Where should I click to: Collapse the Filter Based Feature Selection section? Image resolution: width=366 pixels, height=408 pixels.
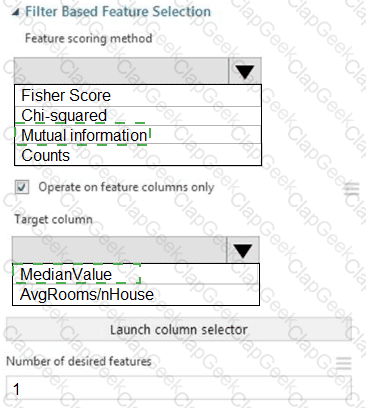tap(15, 13)
